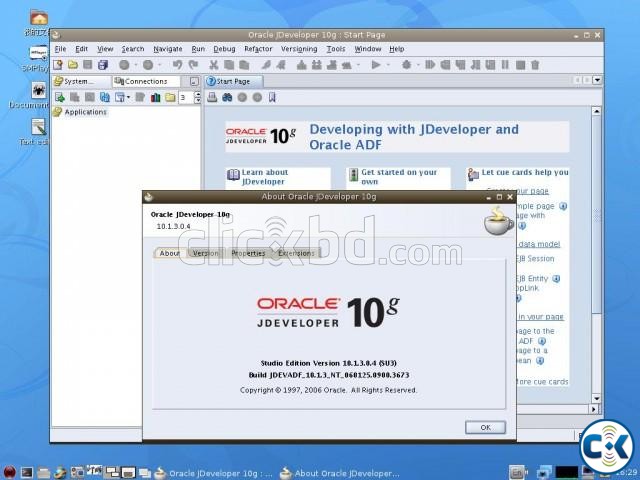The height and width of the screenshot is (480, 640).
Task: Switch to the Version tab in About dialog
Action: tap(205, 253)
